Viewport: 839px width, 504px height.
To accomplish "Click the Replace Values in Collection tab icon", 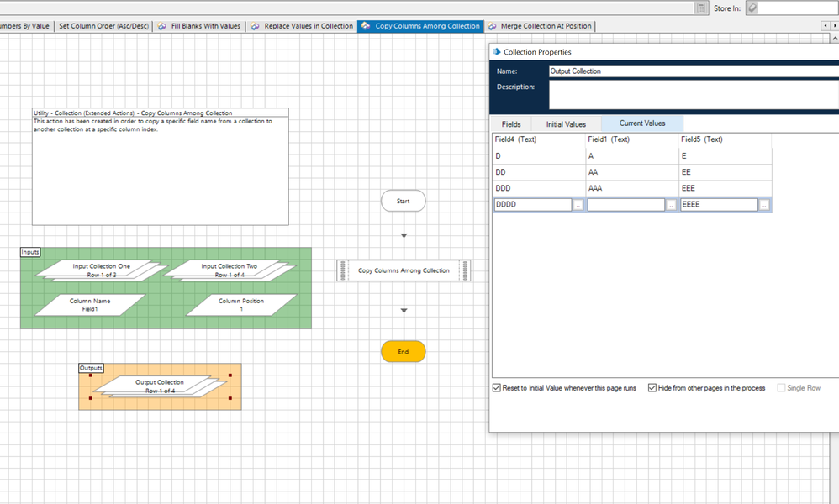I will [255, 26].
